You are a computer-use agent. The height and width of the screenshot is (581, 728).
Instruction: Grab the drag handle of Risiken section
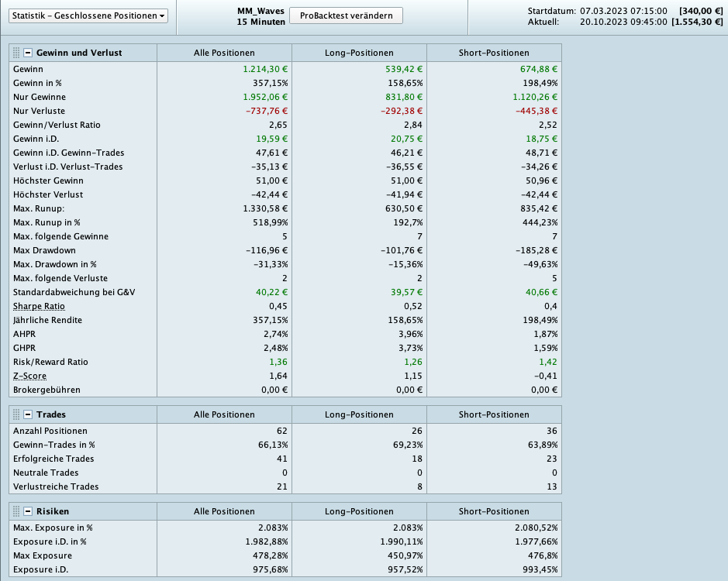(16, 511)
